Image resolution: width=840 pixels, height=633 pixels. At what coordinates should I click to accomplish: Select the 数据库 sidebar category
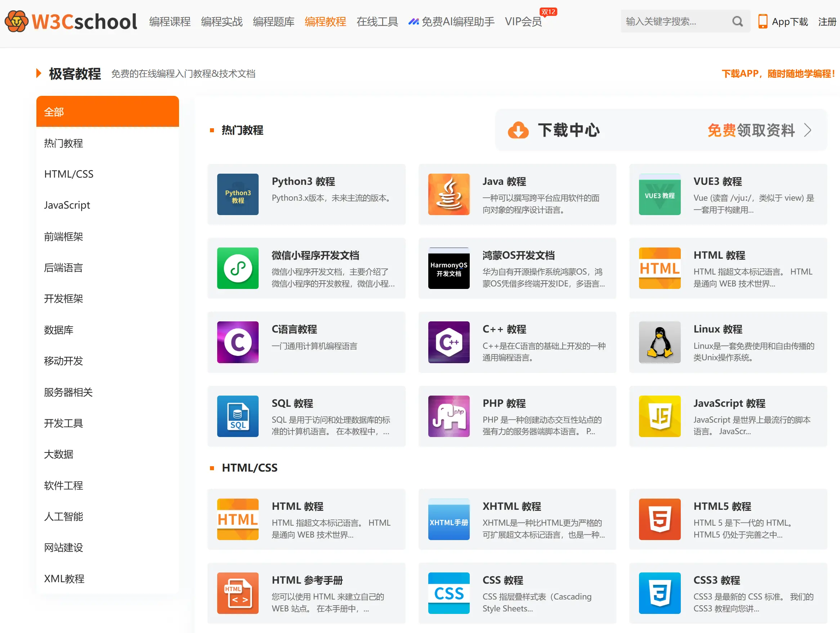(59, 330)
